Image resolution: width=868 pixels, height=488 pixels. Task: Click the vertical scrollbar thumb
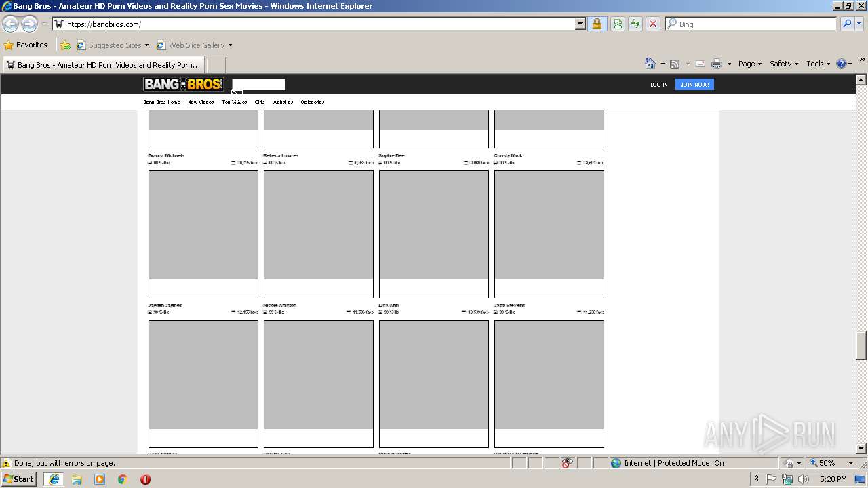coord(861,346)
